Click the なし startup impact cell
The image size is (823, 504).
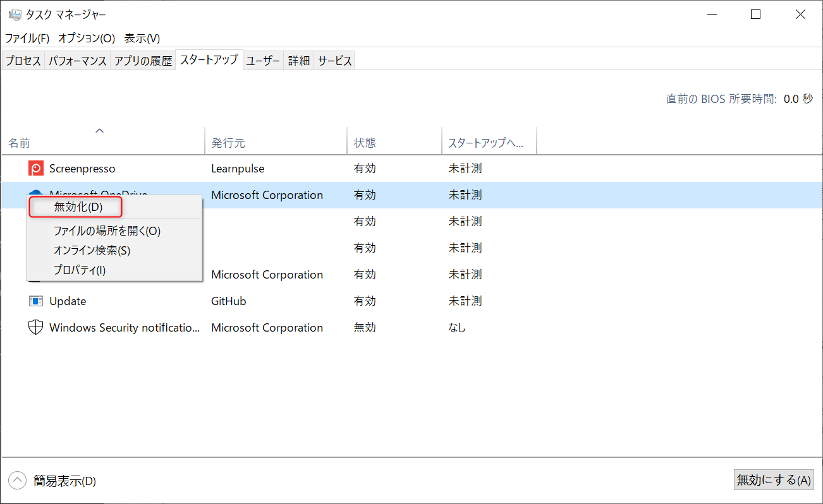(457, 328)
